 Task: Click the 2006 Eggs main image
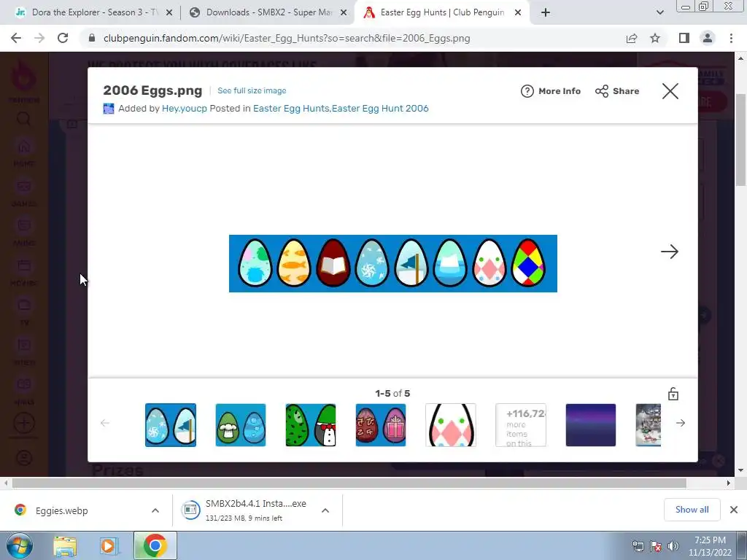click(x=393, y=263)
